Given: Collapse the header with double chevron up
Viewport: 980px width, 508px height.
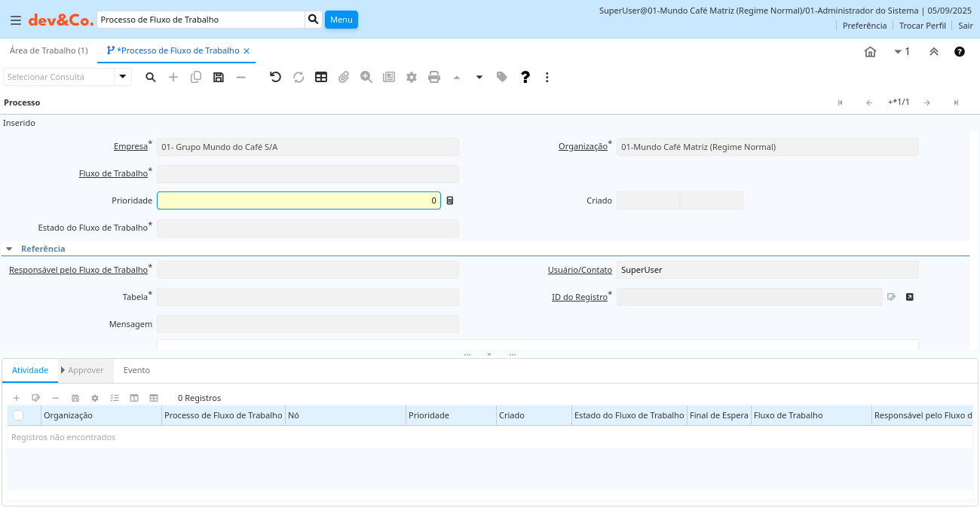Looking at the screenshot, I should pos(933,52).
